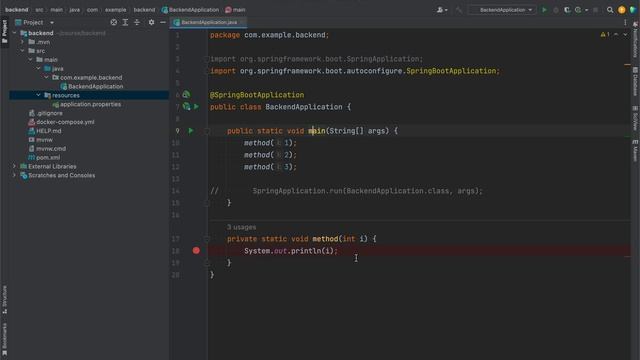Collapse the resources folder

pos(39,95)
